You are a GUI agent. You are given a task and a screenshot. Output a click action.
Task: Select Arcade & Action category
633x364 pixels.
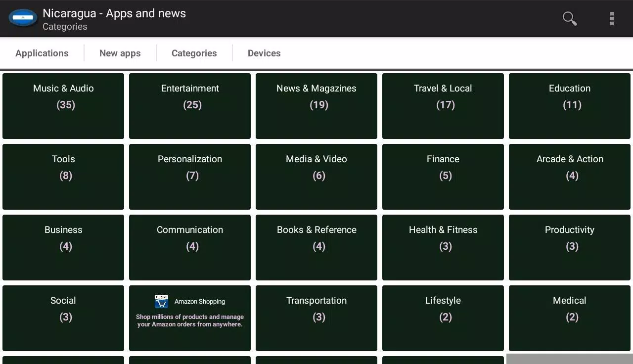(570, 177)
